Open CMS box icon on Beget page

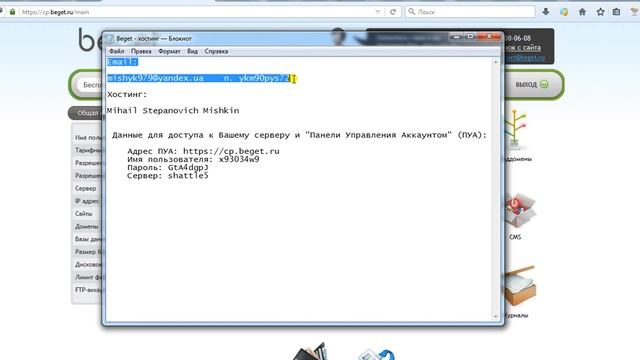(519, 211)
